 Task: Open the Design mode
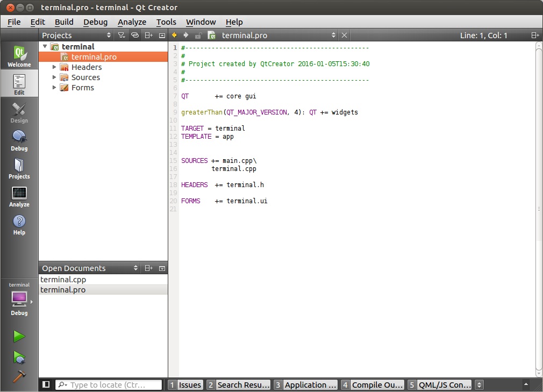(19, 112)
